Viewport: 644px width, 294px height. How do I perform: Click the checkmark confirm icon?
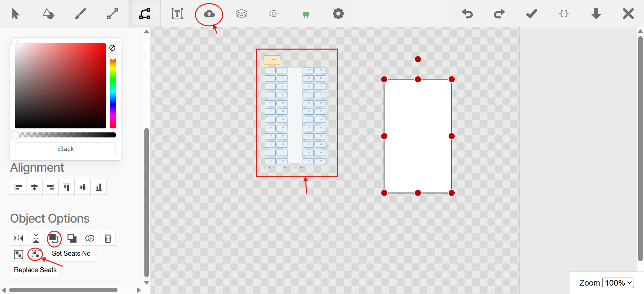tap(532, 14)
